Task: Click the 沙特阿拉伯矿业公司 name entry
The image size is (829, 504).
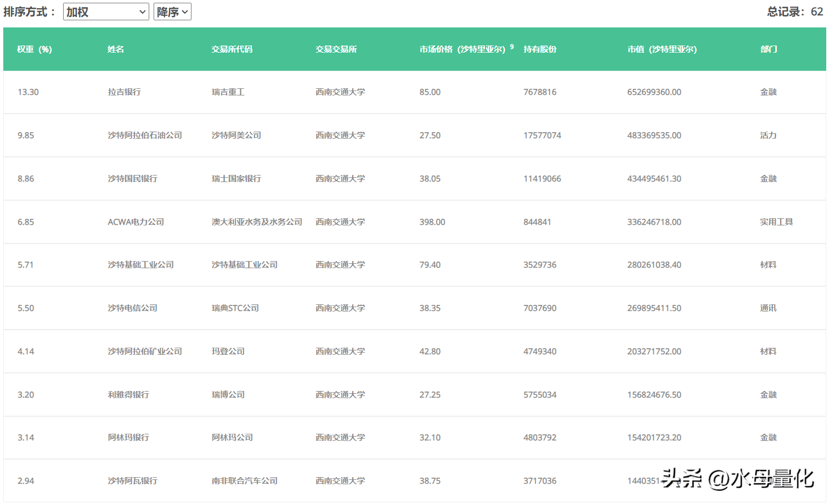Action: click(x=145, y=352)
